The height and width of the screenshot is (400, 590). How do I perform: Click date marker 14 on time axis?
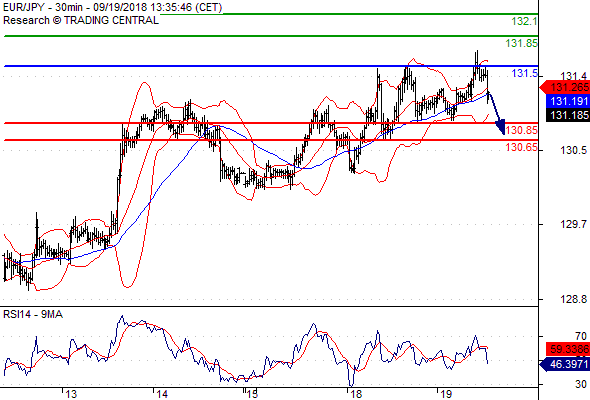click(x=162, y=394)
